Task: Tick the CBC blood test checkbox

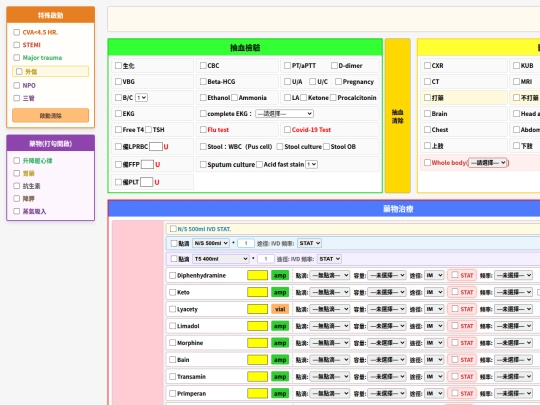Action: tap(203, 65)
